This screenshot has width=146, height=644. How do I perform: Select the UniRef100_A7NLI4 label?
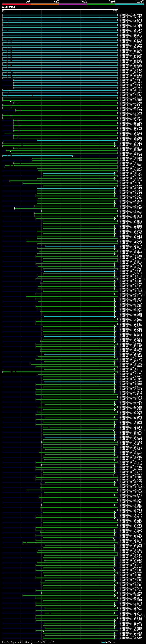tap(131, 625)
